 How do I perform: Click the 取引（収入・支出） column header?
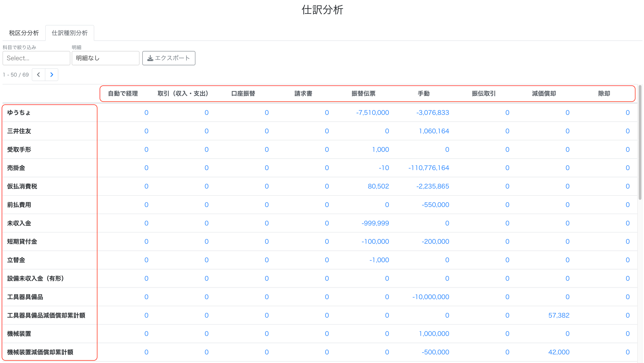pyautogui.click(x=183, y=94)
